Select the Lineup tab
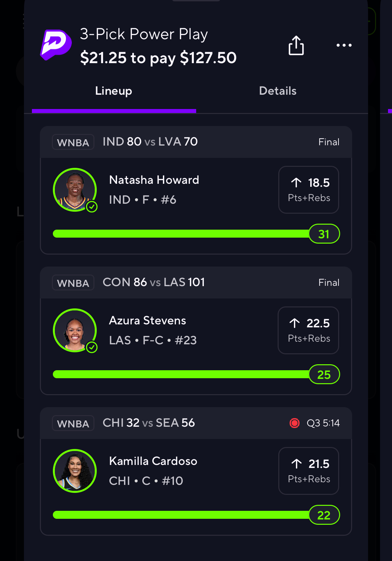This screenshot has width=392, height=561. click(114, 91)
